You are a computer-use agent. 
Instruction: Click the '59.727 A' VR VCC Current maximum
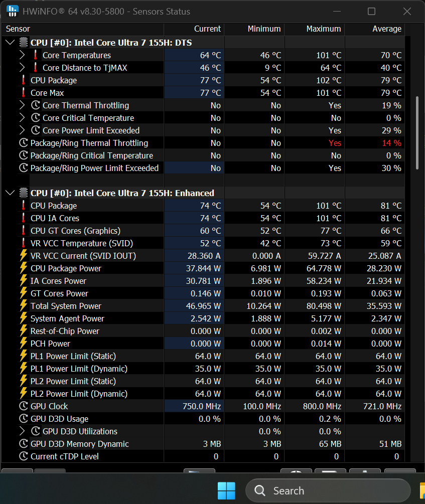point(324,256)
